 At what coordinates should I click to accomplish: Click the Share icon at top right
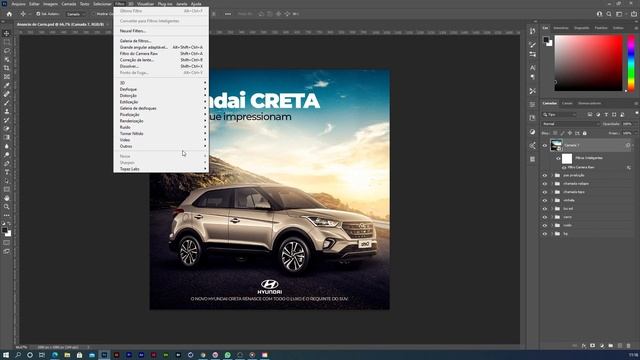[x=633, y=14]
